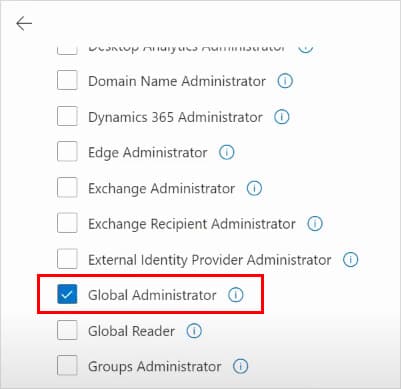Check the Domain Name Administrator checkbox
Viewport: 401px width, 389px height.
[x=67, y=80]
